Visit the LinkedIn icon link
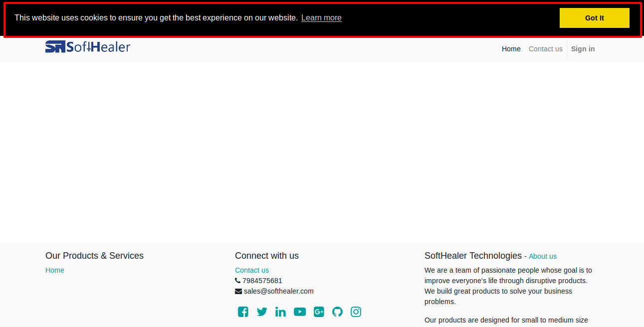The image size is (644, 327). pyautogui.click(x=280, y=312)
